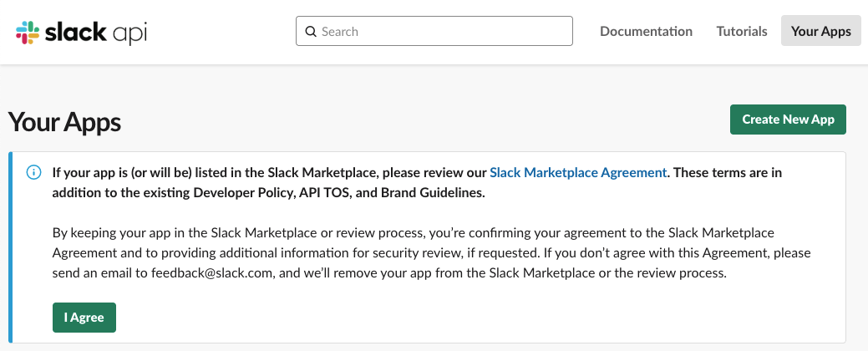868x351 pixels.
Task: Open the Documentation menu item
Action: tap(646, 31)
